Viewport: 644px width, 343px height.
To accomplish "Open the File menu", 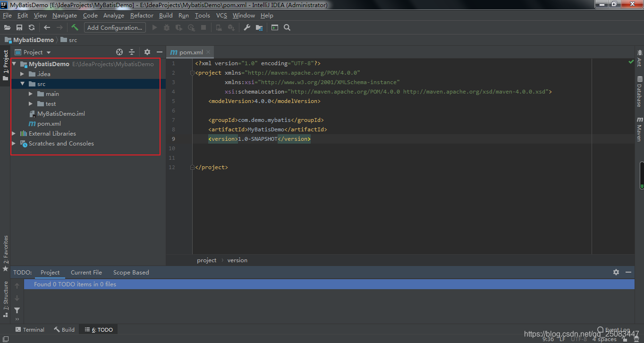I will coord(7,15).
